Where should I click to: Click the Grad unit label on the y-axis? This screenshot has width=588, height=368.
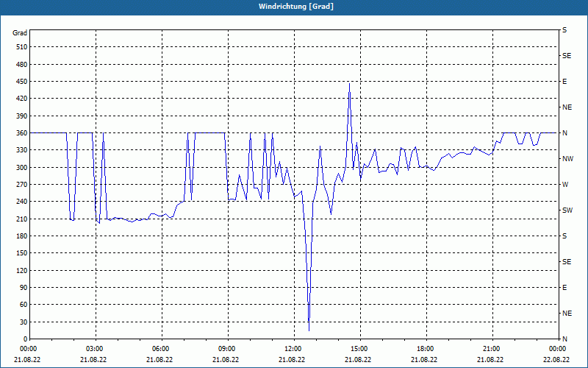(x=20, y=33)
